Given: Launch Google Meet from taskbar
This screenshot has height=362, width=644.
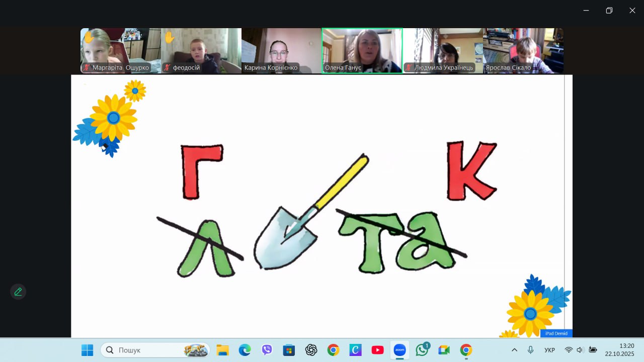Looking at the screenshot, I should tap(444, 350).
